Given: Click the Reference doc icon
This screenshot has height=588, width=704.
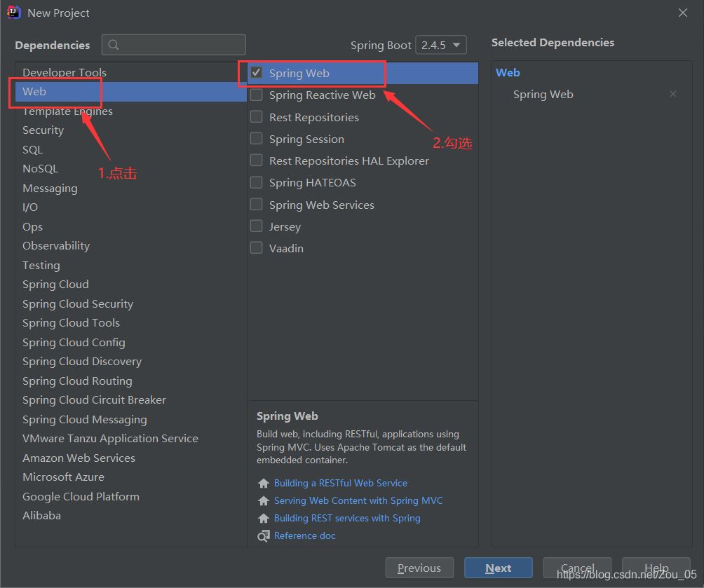Looking at the screenshot, I should point(264,536).
